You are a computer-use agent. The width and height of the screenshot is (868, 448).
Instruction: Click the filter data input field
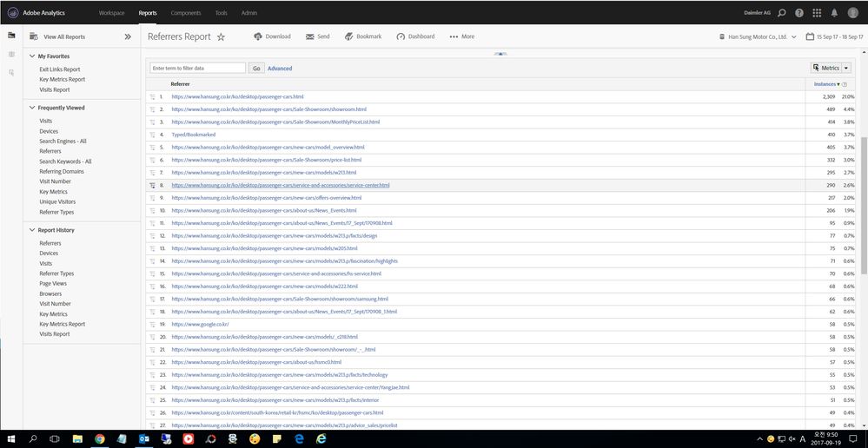(197, 68)
